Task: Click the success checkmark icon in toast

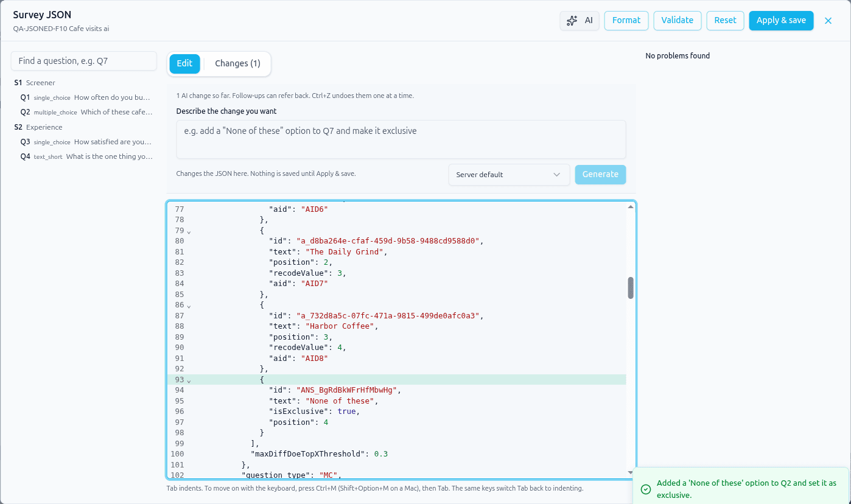Action: [x=645, y=489]
